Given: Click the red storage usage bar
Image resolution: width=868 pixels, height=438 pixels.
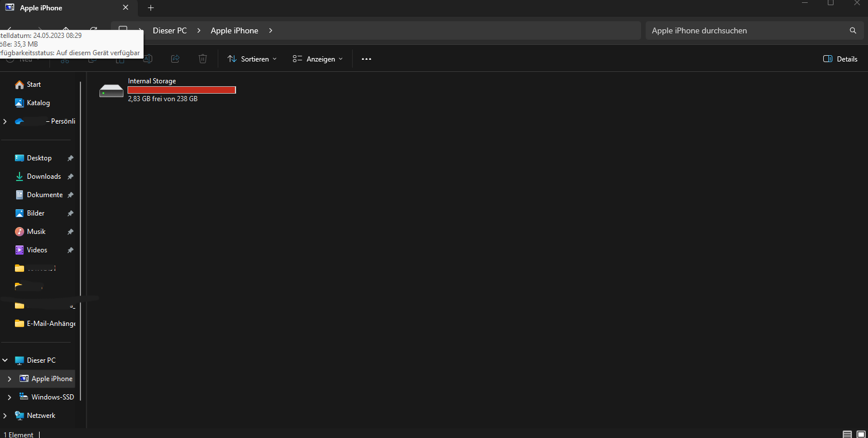Looking at the screenshot, I should [182, 90].
